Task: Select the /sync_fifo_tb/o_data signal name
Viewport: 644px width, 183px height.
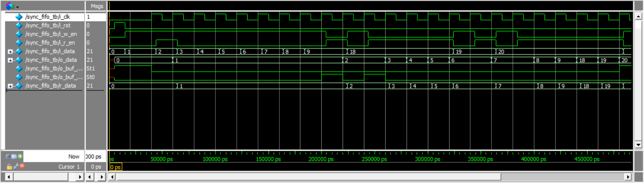Action: tap(51, 60)
